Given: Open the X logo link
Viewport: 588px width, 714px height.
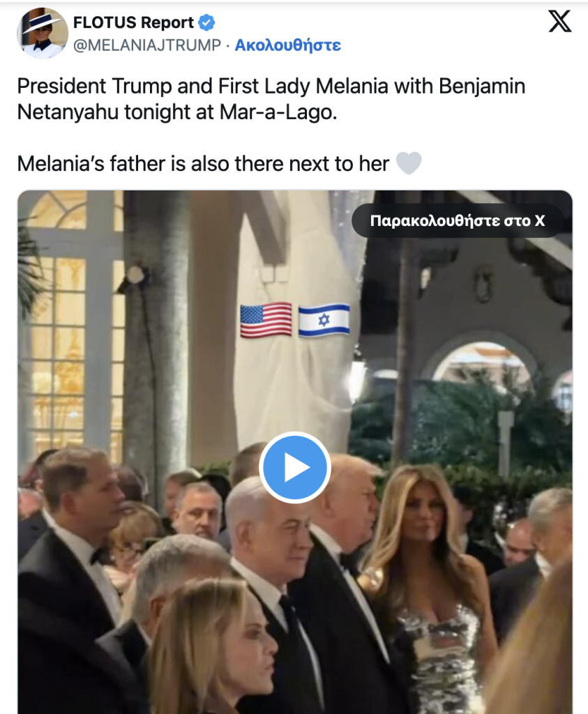Looking at the screenshot, I should tap(560, 22).
